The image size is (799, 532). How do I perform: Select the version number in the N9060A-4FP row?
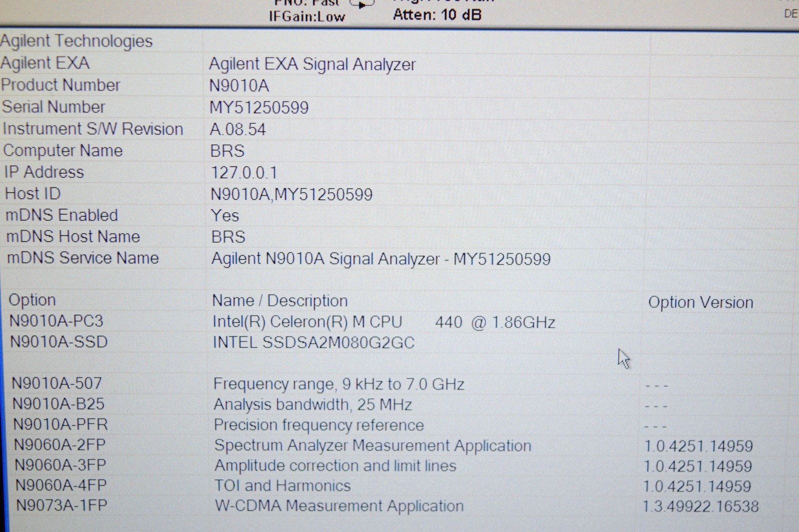[x=697, y=487]
